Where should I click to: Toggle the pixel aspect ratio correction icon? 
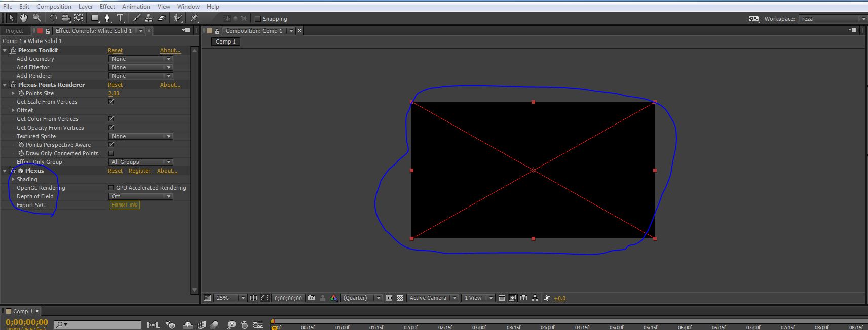[x=502, y=298]
